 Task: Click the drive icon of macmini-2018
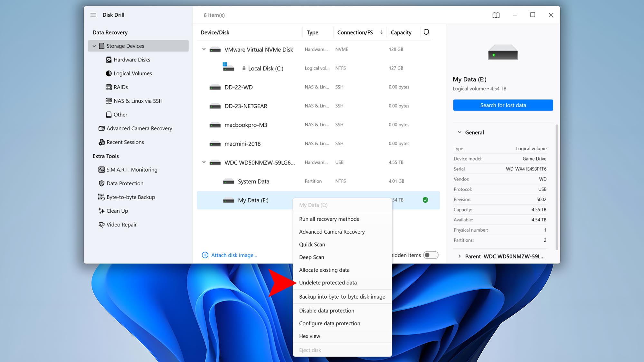coord(215,144)
